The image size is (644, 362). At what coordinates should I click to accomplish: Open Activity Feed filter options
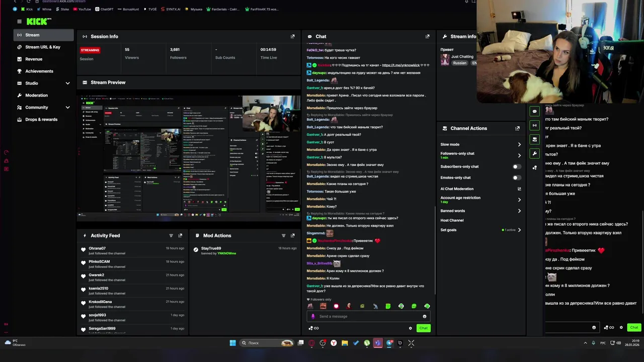[171, 235]
